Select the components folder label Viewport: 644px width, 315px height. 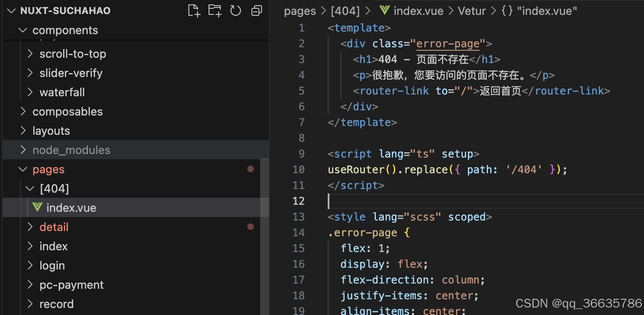65,30
